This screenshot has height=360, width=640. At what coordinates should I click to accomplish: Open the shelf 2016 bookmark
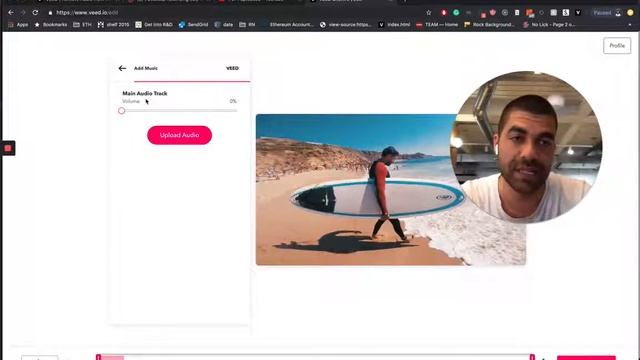click(x=113, y=24)
